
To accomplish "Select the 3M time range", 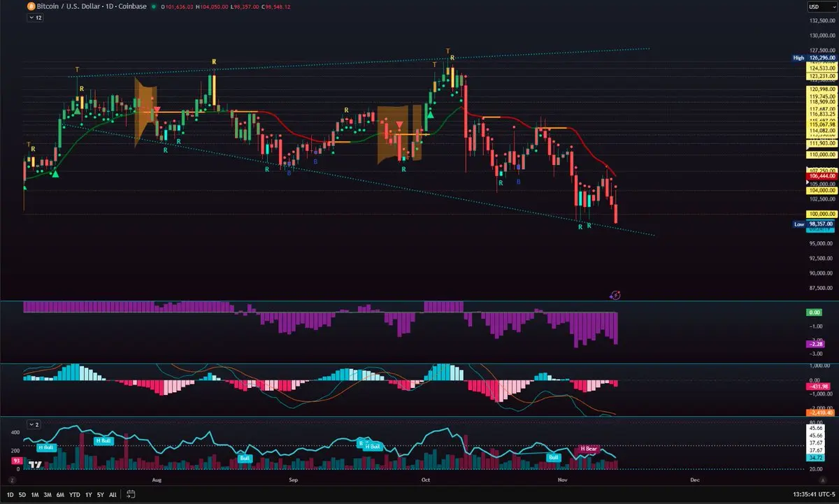I will click(48, 494).
